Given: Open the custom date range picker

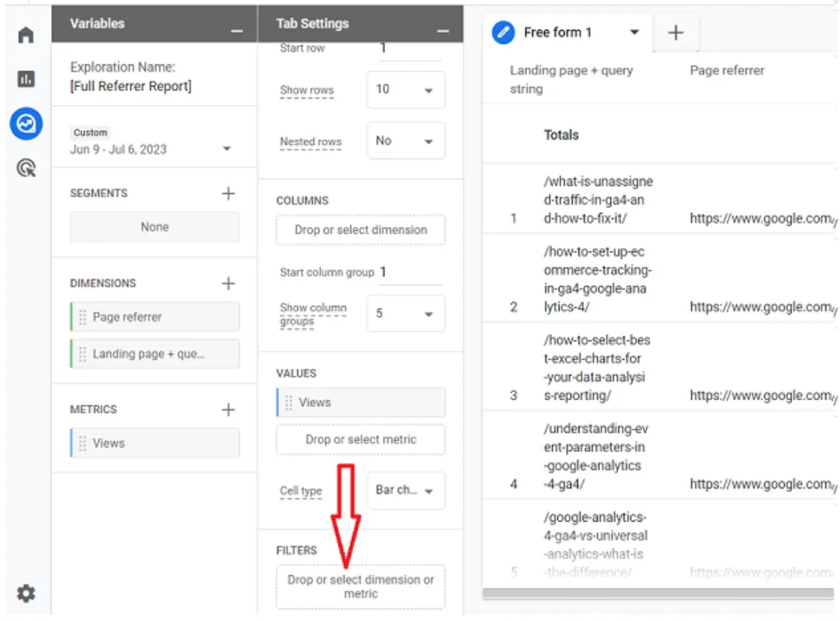Looking at the screenshot, I should coord(151,149).
